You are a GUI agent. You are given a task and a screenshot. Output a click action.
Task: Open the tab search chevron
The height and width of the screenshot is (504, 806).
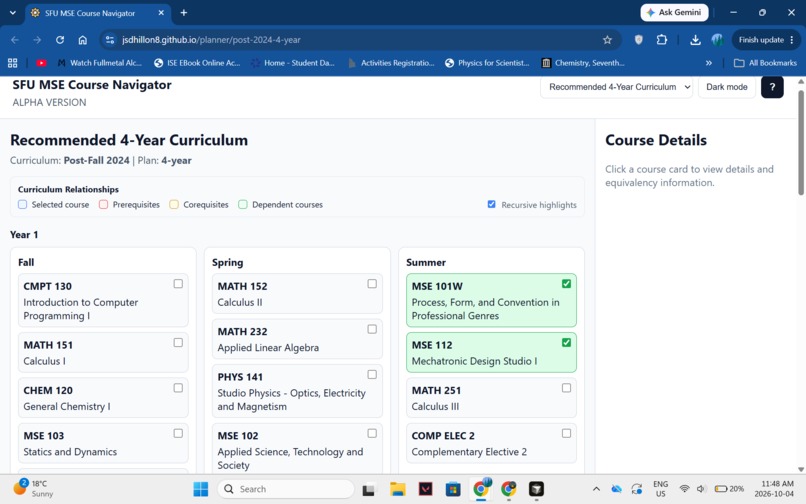(x=12, y=12)
